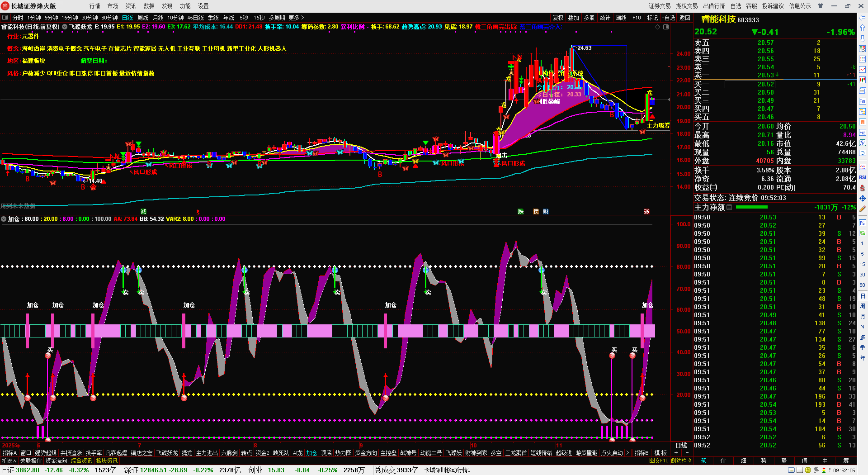The image size is (868, 475).
Task: Click the yellow status bar tray icon
Action: pos(808,470)
